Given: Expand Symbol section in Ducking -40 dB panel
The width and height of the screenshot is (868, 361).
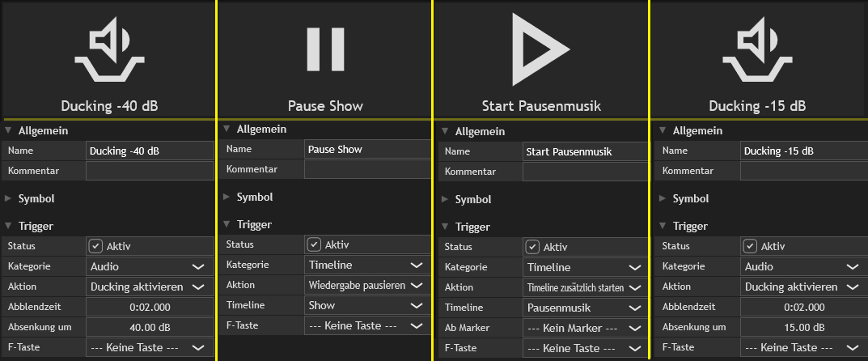Looking at the screenshot, I should [x=9, y=197].
